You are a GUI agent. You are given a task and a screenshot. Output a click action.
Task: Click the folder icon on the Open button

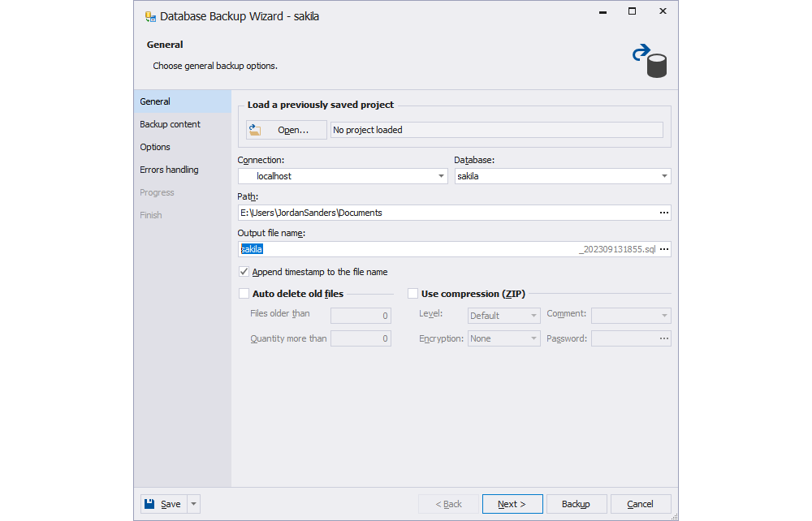(x=256, y=129)
